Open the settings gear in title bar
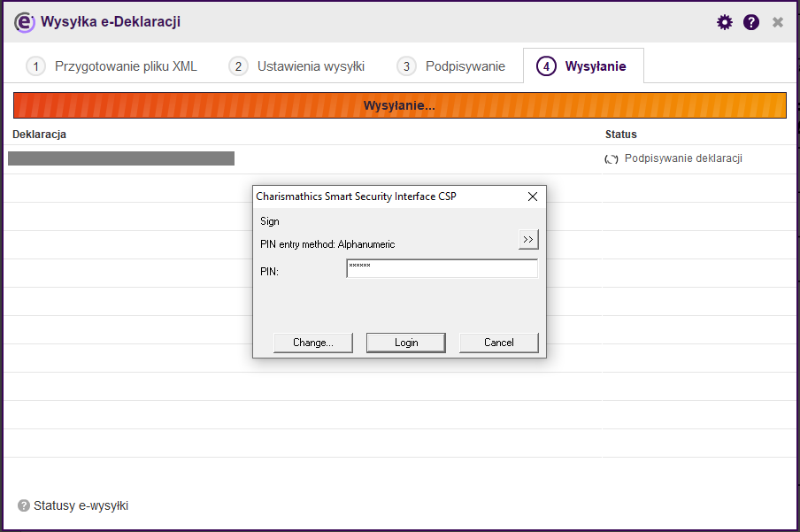 [x=725, y=22]
